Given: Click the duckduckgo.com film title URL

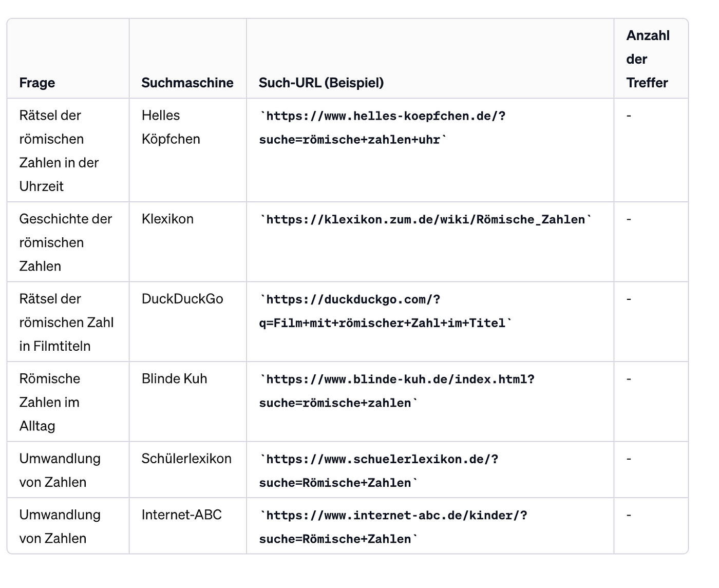Looking at the screenshot, I should [x=385, y=311].
